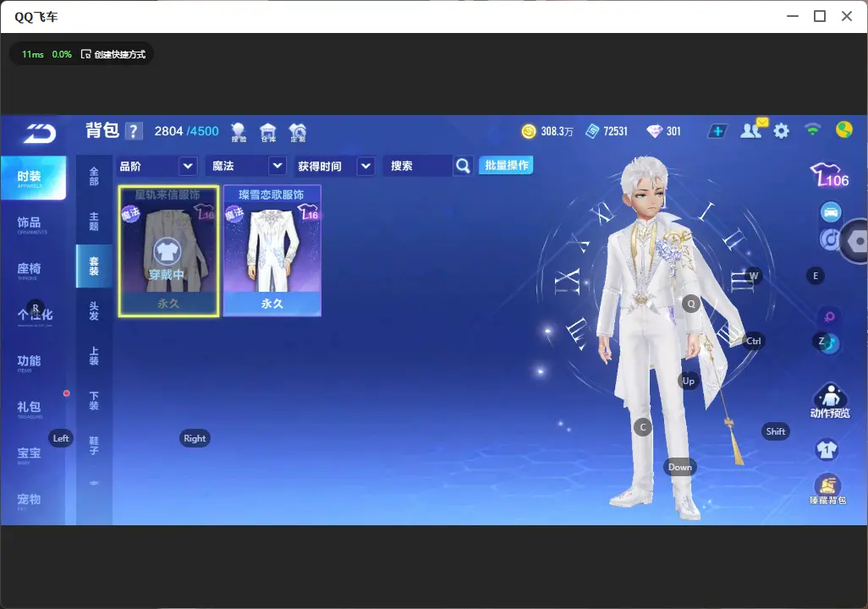Click the diamond currency icon
The height and width of the screenshot is (609, 868).
pyautogui.click(x=654, y=131)
